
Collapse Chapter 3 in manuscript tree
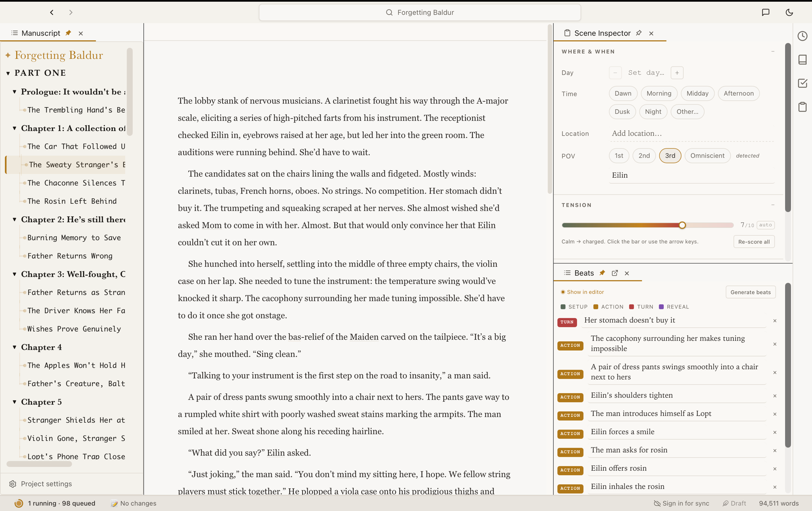pos(15,274)
